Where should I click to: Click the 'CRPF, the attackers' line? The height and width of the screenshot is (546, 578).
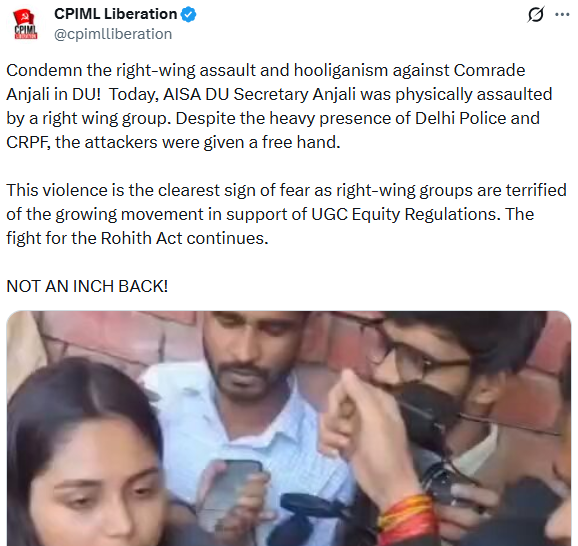(x=173, y=142)
